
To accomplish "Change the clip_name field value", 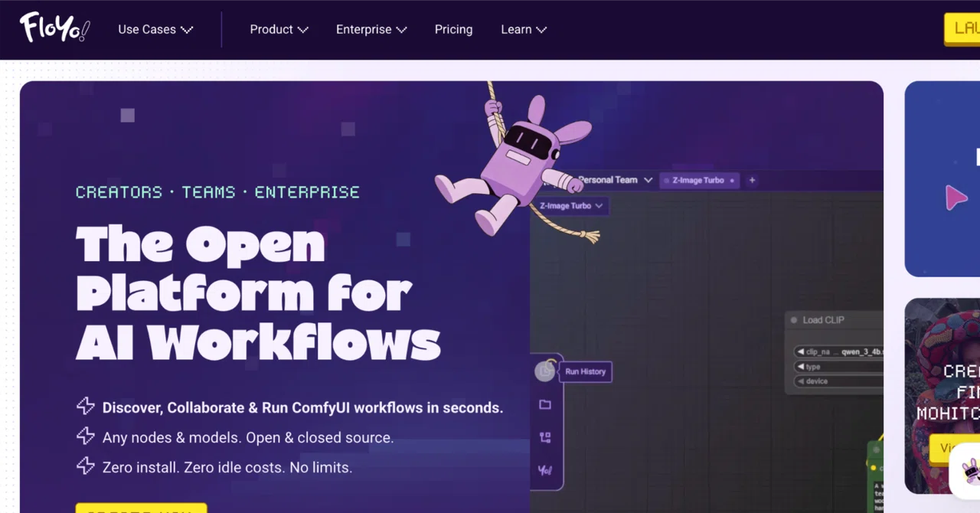I will [x=838, y=352].
